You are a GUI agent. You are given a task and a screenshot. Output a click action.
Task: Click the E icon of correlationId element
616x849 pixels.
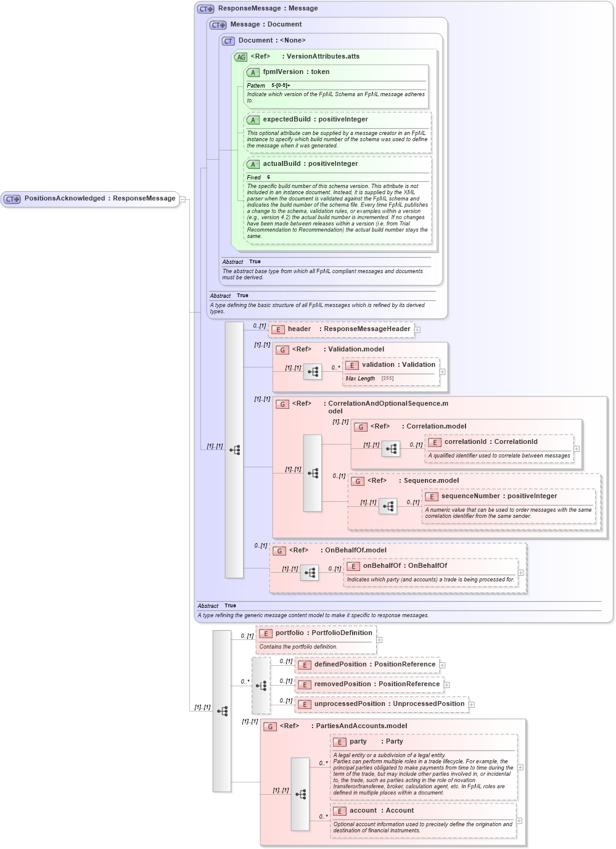[435, 442]
